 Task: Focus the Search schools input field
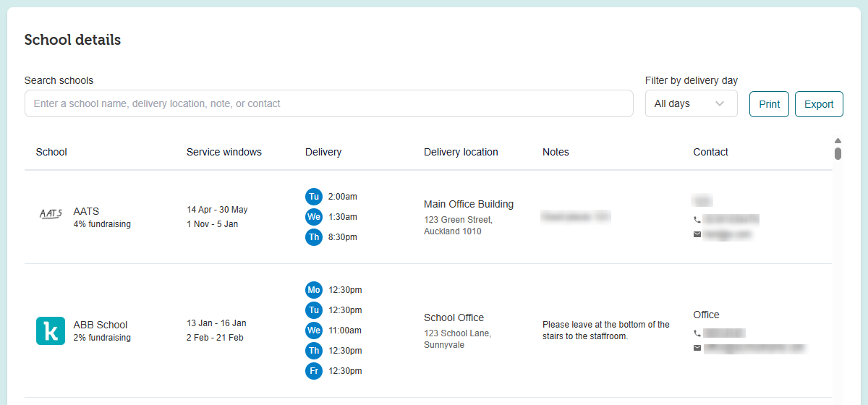329,103
